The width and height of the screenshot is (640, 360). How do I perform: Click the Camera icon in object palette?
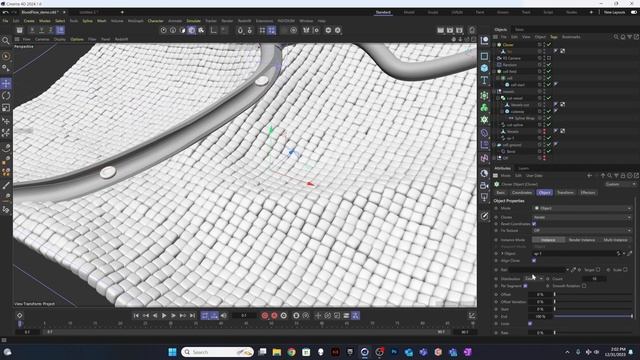point(484,186)
